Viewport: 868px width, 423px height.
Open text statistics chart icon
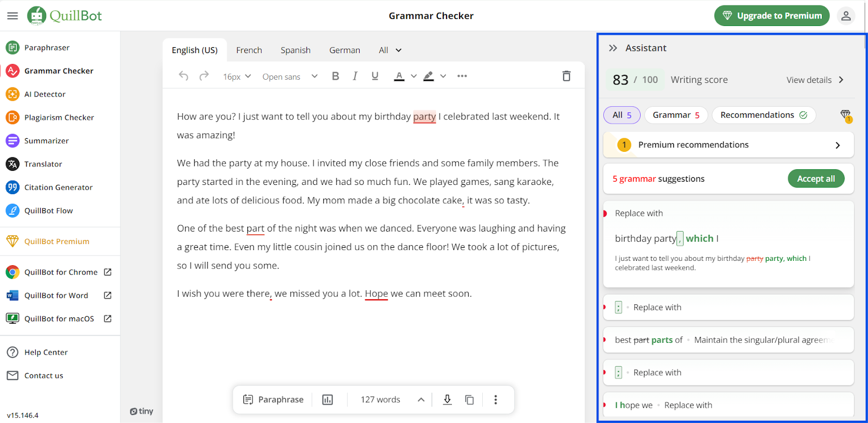[x=328, y=400]
